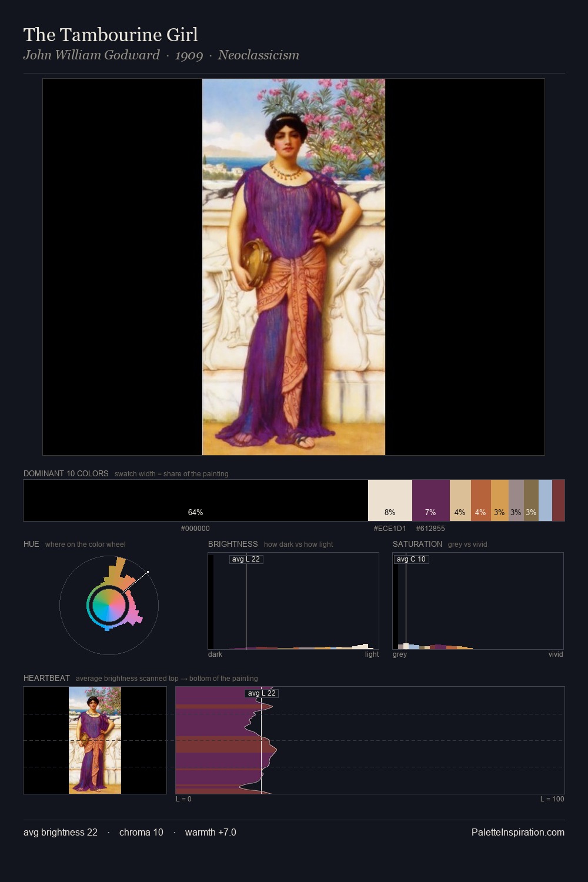Click the golden 3% color swatch
Viewport: 588px width, 882px height.
(500, 500)
